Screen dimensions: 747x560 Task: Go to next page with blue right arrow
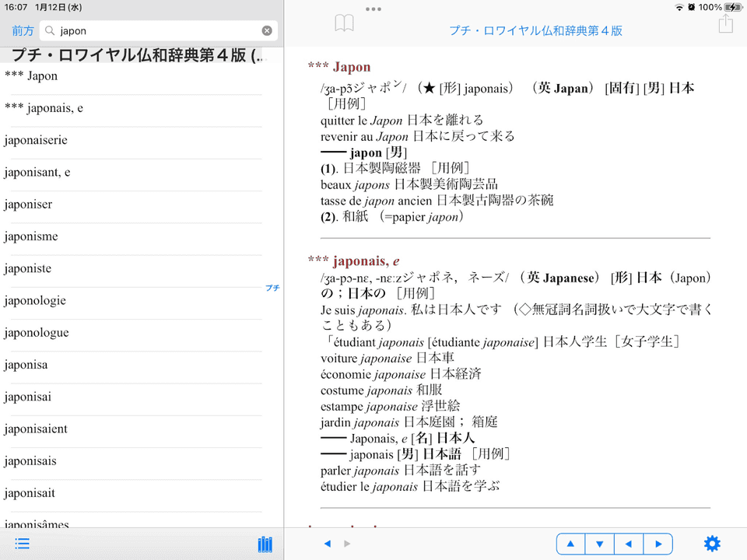pyautogui.click(x=658, y=544)
